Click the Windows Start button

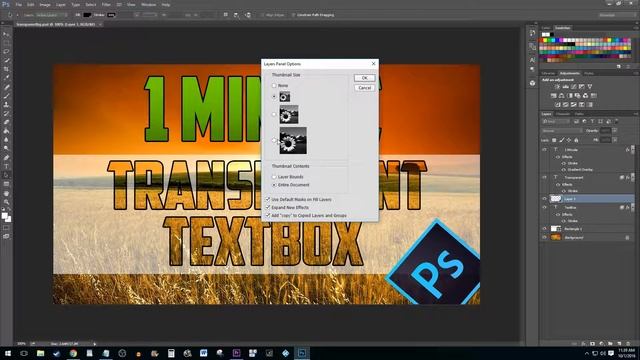(x=8, y=353)
